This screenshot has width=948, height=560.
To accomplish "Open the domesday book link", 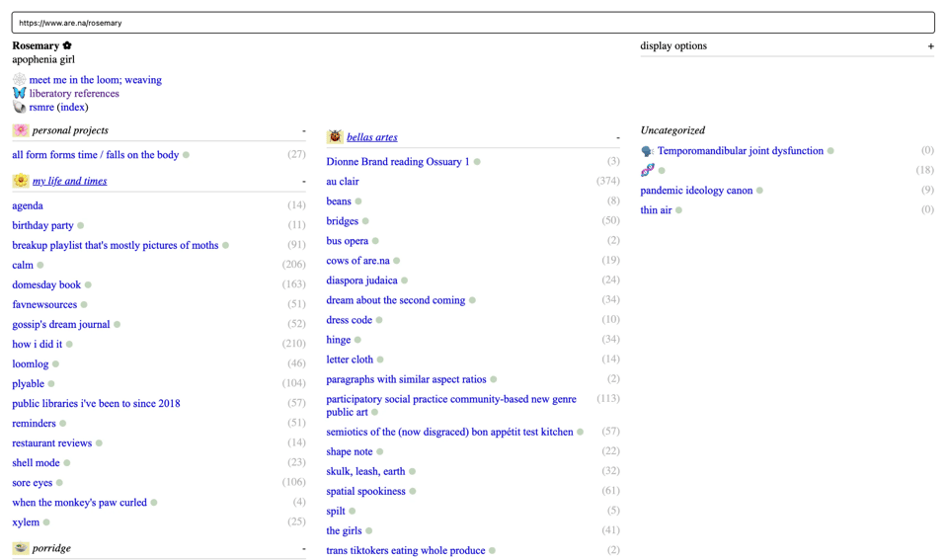I will pyautogui.click(x=46, y=285).
